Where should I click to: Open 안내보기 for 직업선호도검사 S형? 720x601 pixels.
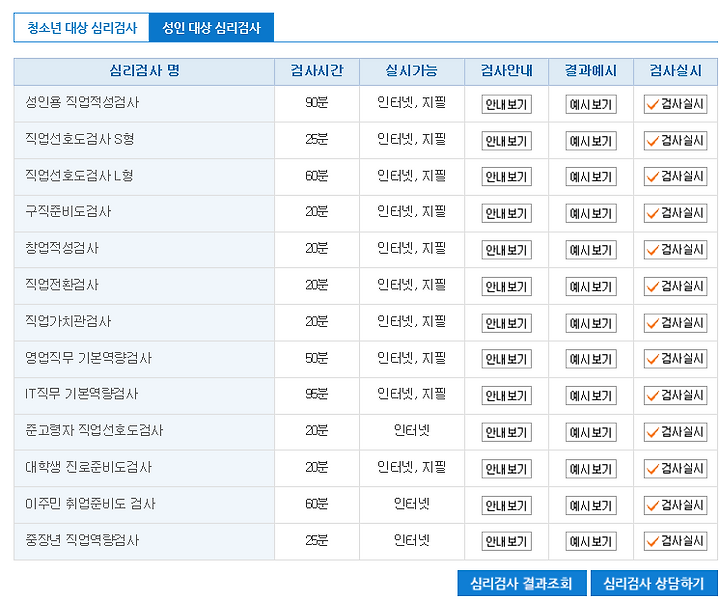coord(506,140)
